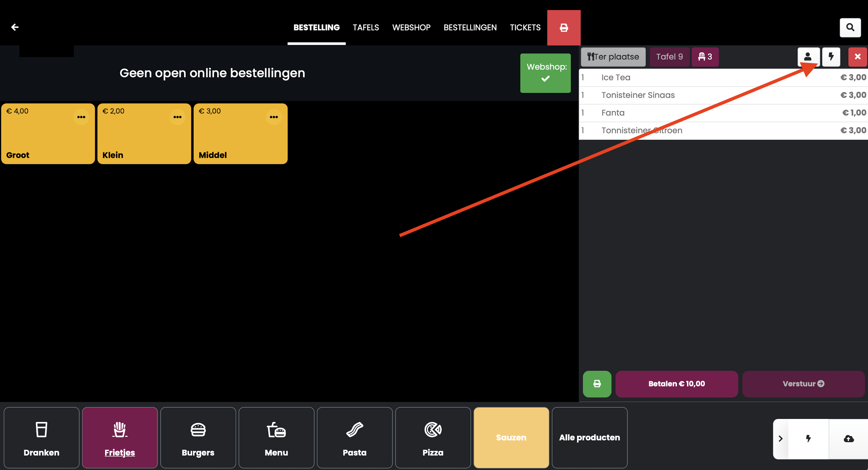This screenshot has width=868, height=470.
Task: Open the customer person icon
Action: pos(808,57)
